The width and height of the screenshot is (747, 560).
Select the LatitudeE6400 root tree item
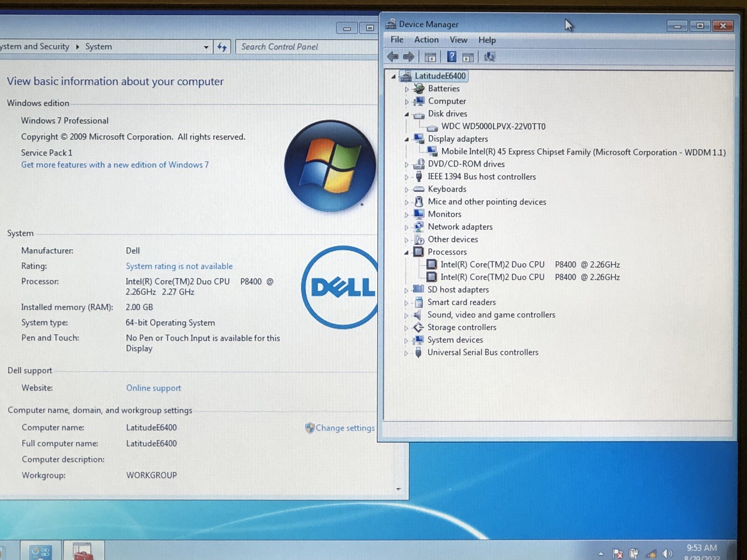[440, 76]
